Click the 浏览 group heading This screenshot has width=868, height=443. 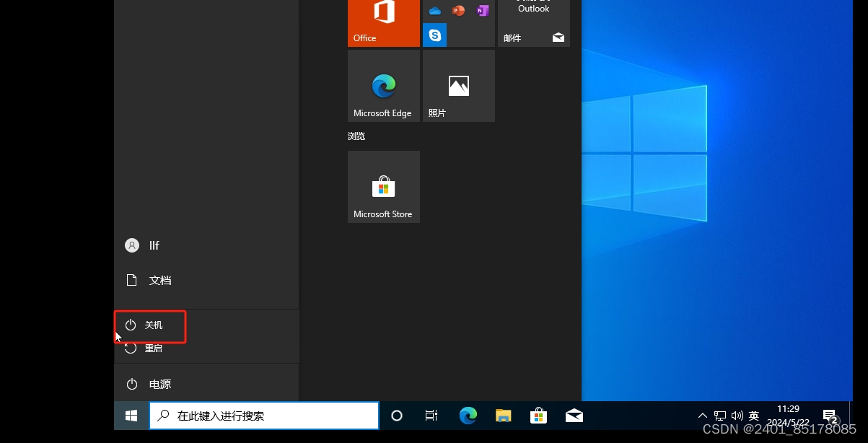coord(356,136)
